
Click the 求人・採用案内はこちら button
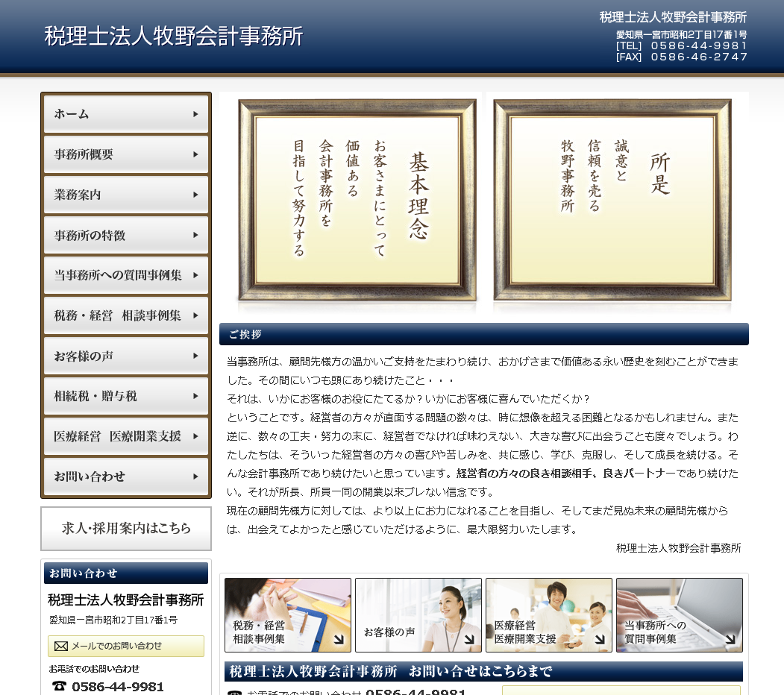click(x=125, y=529)
